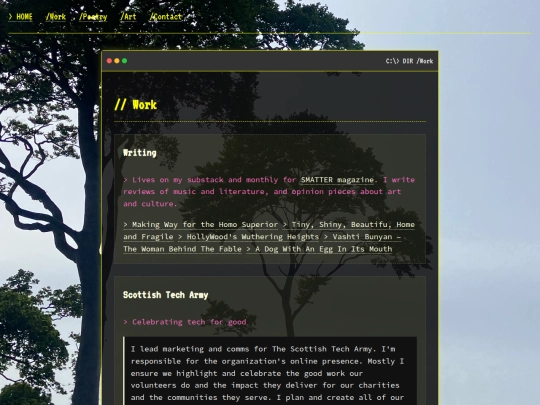Click the 'Scottish Tech Army' heading
Screen dimensions: 540x405
tap(165, 295)
